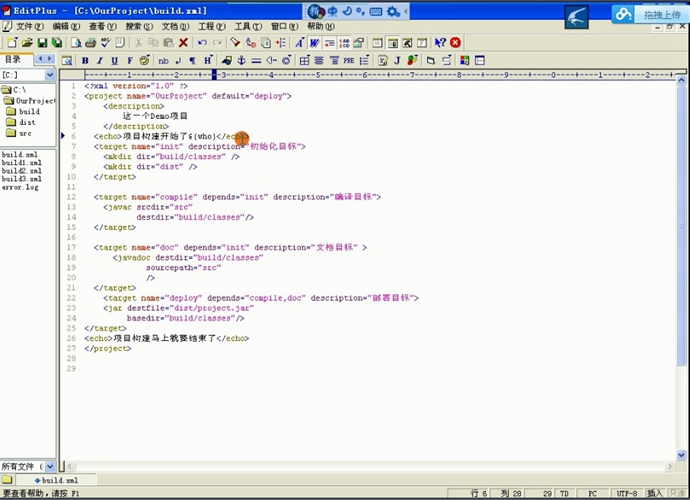Image resolution: width=690 pixels, height=500 pixels.
Task: Insert horizontal rule tag icon
Action: [x=256, y=61]
